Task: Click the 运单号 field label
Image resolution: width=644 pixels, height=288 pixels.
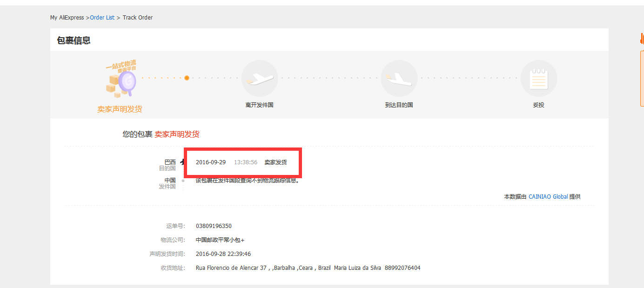Action: tap(175, 226)
